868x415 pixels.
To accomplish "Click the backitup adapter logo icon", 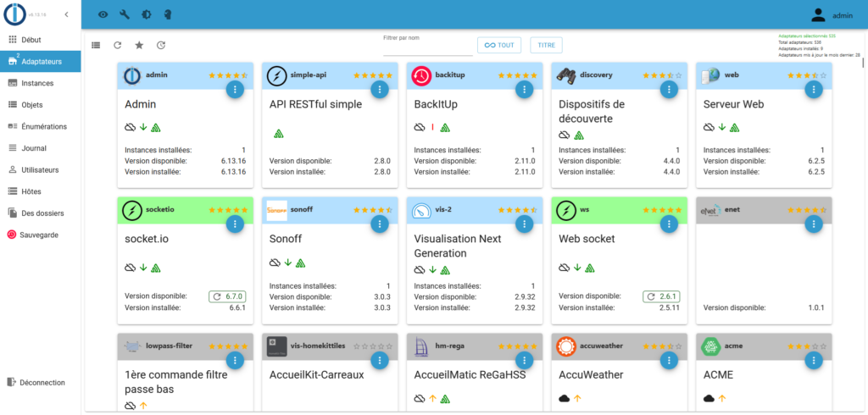I will pyautogui.click(x=421, y=76).
